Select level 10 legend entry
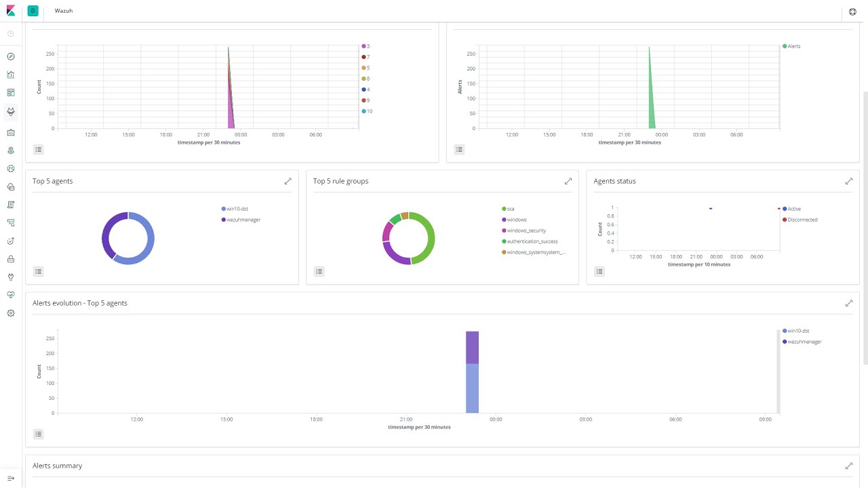 coord(367,111)
